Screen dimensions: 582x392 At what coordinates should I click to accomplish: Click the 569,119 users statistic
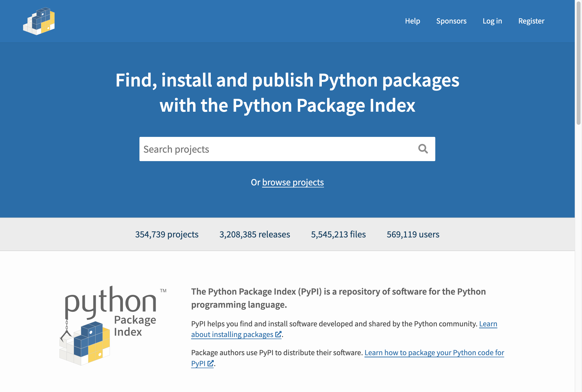click(x=413, y=234)
